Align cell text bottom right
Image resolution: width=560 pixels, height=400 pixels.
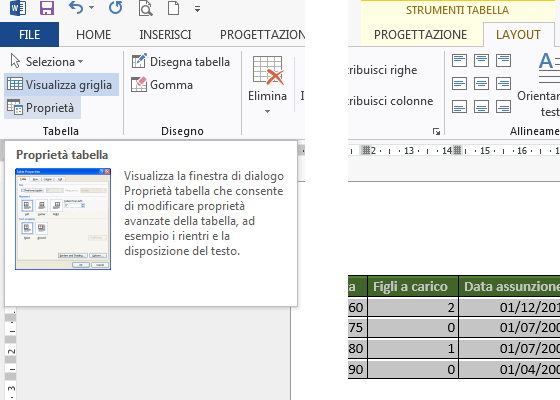pos(503,106)
